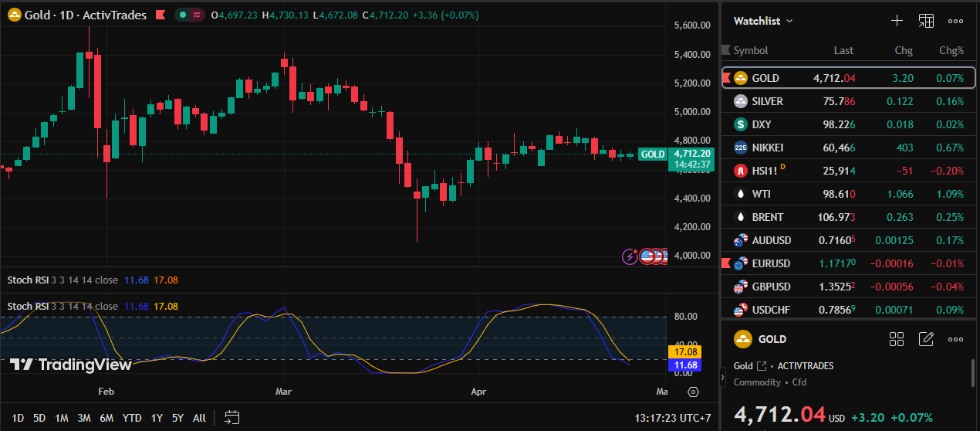The image size is (980, 431).
Task: Toggle the red flag beside Gold chart title
Action: click(161, 15)
